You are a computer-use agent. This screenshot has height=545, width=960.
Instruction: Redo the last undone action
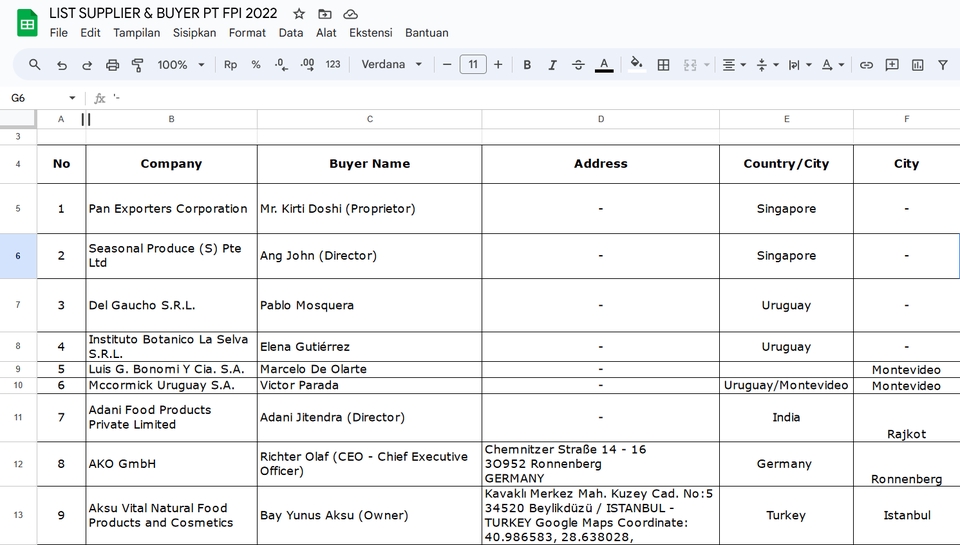click(87, 64)
